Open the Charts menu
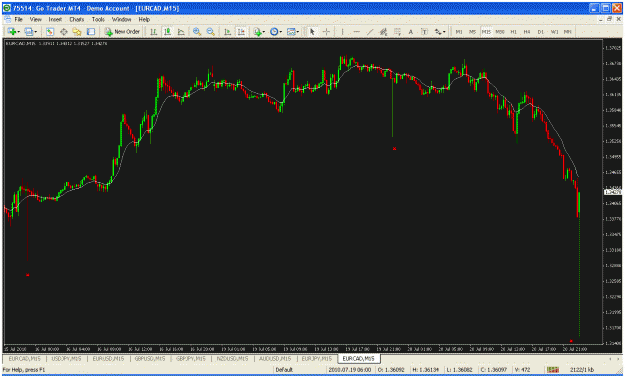625x376 pixels. (x=77, y=19)
